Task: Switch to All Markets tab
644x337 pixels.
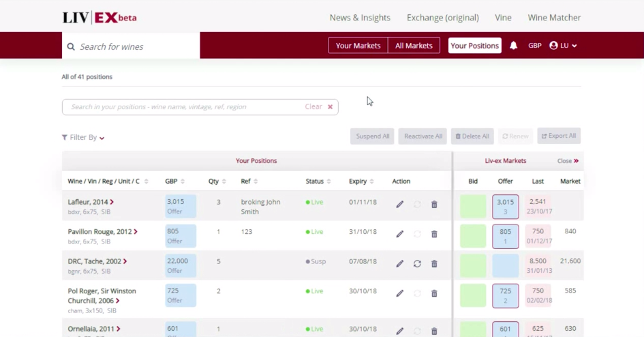Action: [x=414, y=46]
